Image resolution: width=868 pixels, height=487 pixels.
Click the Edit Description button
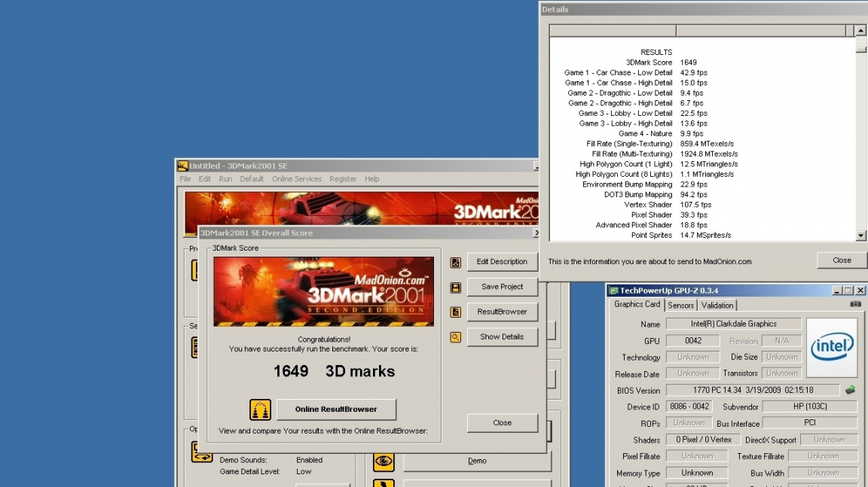502,262
